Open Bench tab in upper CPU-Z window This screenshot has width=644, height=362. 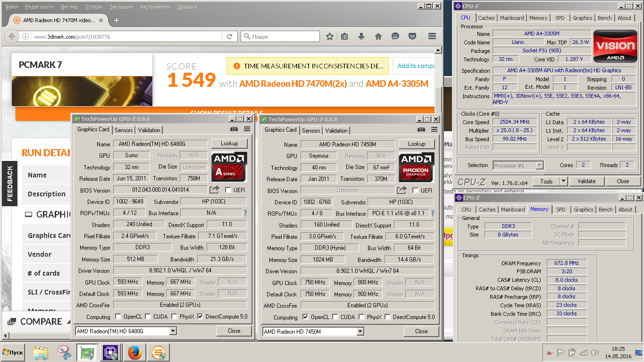coord(604,18)
